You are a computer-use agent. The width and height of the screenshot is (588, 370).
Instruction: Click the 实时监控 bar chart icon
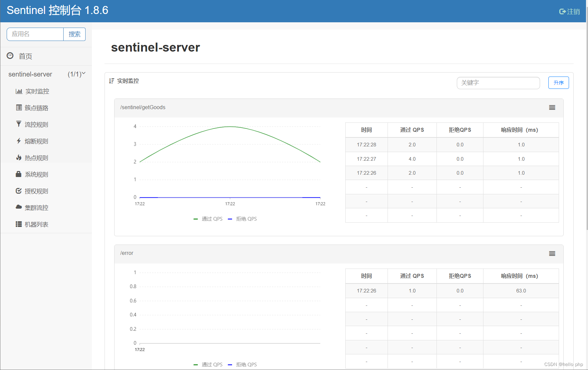(19, 91)
